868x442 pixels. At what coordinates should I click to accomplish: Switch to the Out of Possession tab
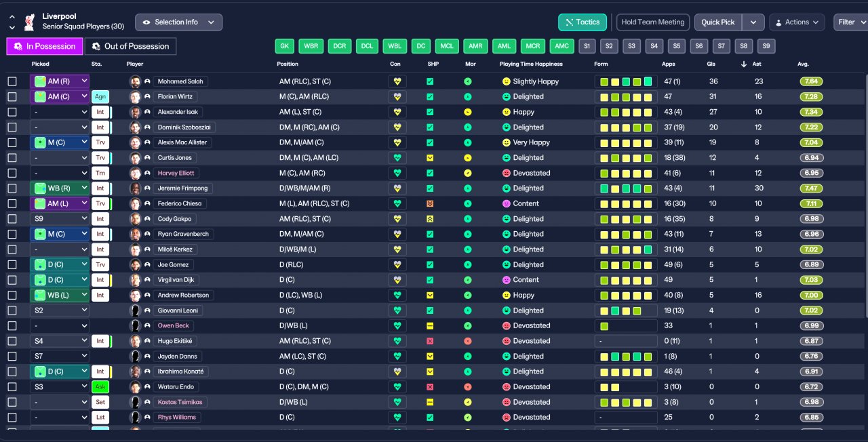(130, 46)
